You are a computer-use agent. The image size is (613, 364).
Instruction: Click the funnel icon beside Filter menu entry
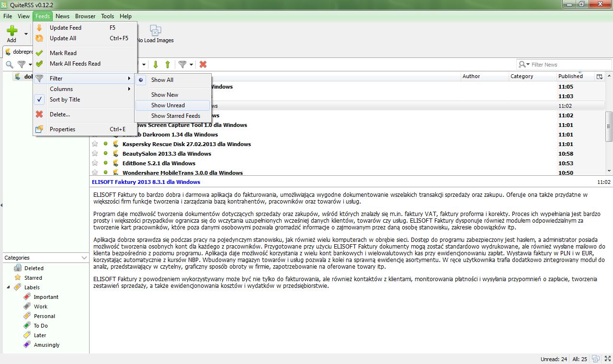[x=39, y=79]
